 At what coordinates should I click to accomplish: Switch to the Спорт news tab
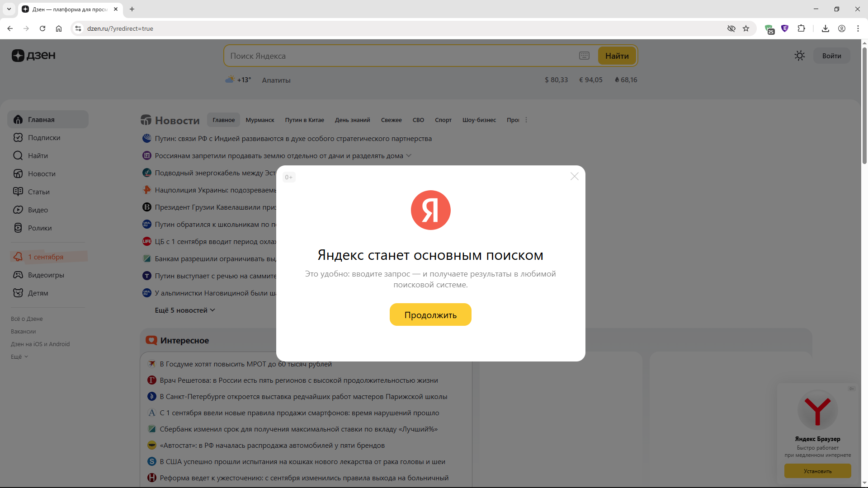[x=443, y=120]
